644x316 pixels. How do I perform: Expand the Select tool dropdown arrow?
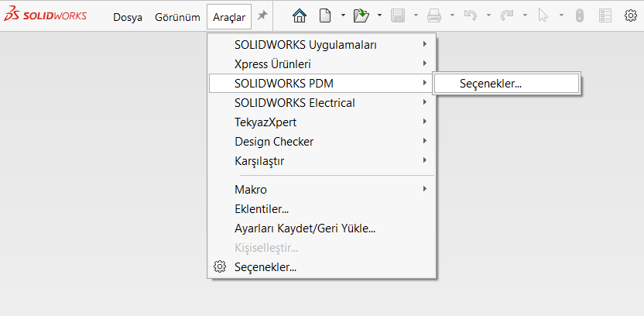tap(561, 15)
